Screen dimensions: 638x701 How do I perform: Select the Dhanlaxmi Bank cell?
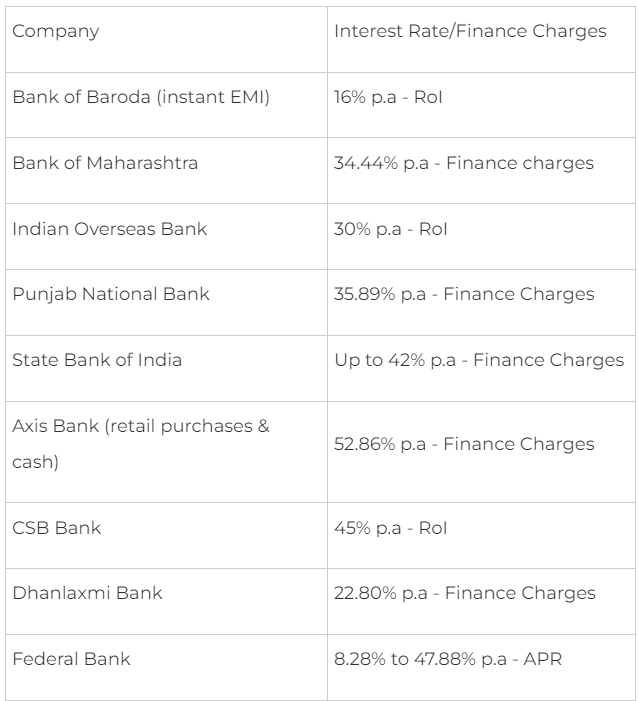pyautogui.click(x=166, y=601)
